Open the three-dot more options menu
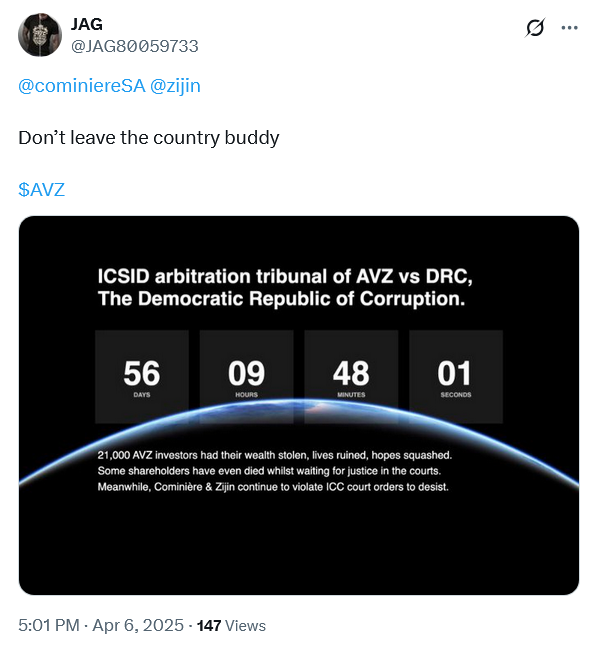This screenshot has height=646, width=598. tap(570, 28)
